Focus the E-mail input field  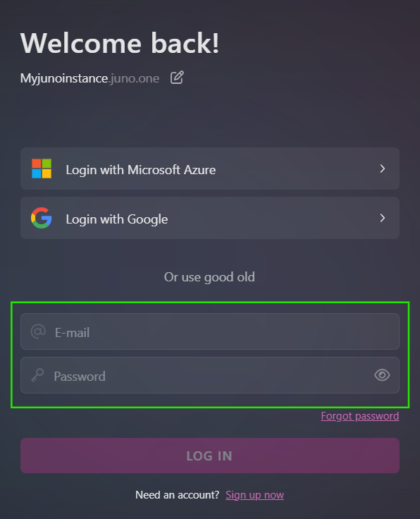click(210, 331)
